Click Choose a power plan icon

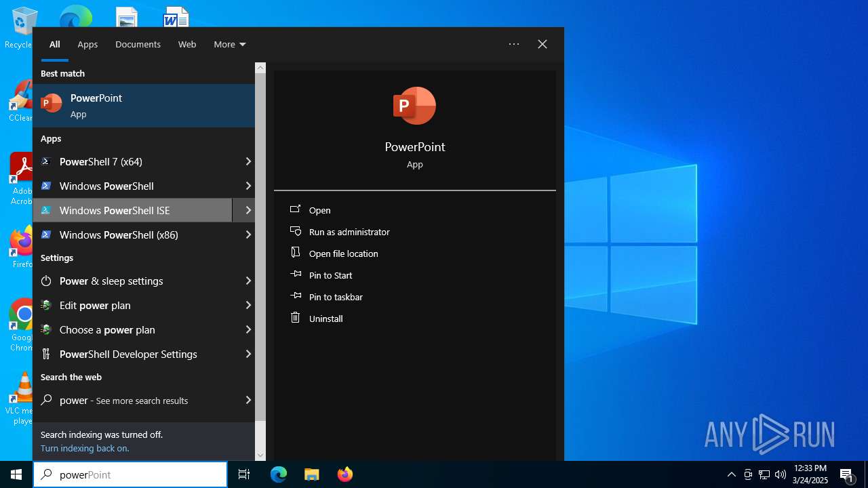[x=46, y=329]
